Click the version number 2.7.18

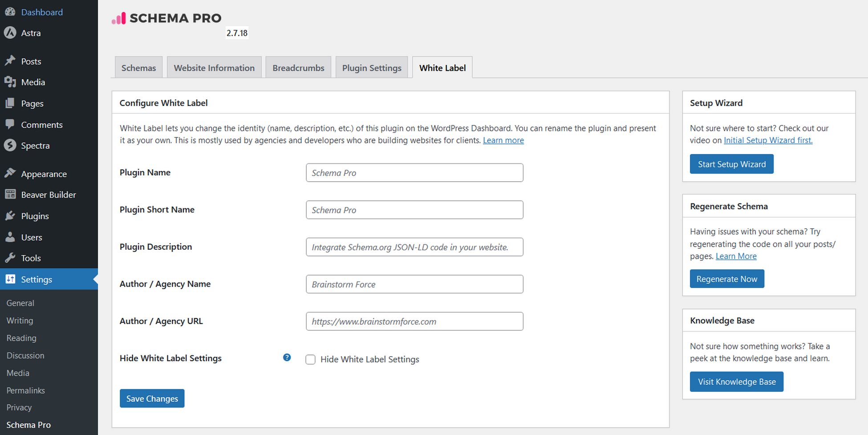coord(237,33)
